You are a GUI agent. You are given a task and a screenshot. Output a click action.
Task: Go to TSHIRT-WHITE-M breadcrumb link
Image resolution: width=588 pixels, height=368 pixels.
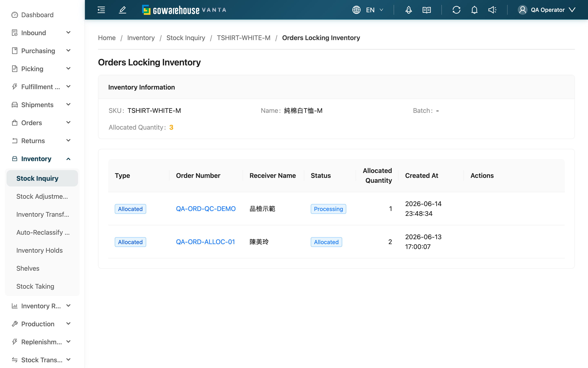point(243,38)
